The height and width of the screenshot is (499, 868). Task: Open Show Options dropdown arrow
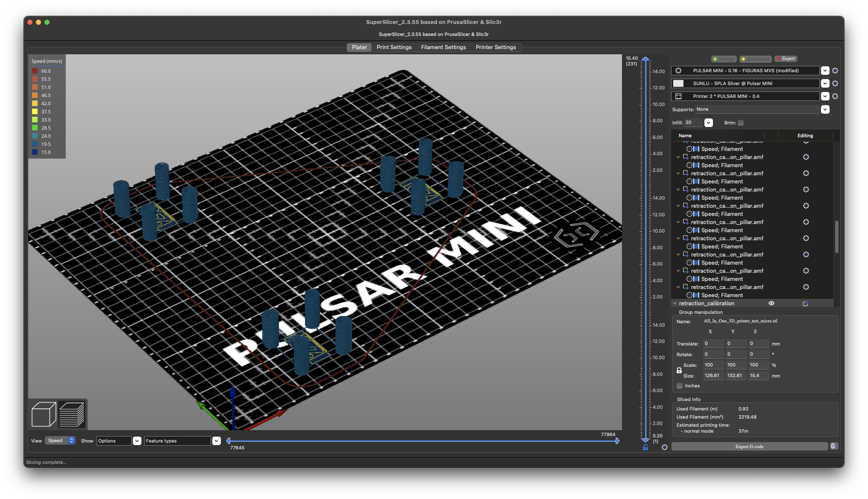[137, 441]
